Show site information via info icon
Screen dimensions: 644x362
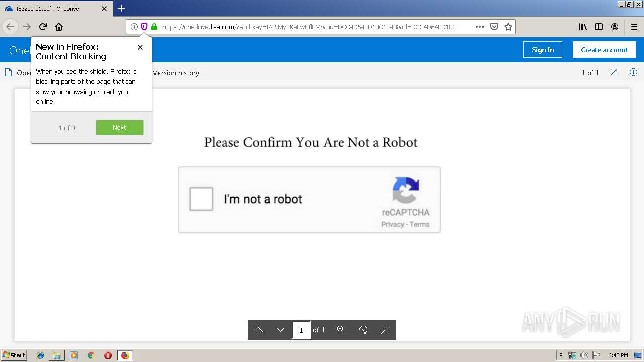click(134, 27)
